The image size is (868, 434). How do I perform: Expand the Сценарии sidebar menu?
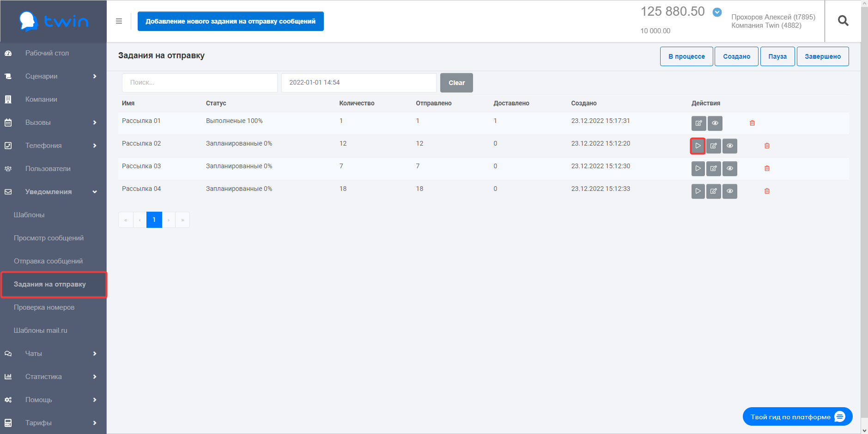click(53, 76)
